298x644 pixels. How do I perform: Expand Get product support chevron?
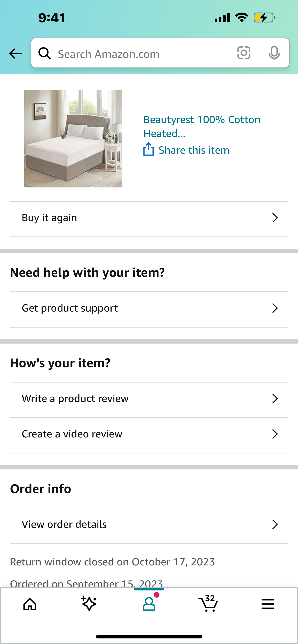click(275, 308)
